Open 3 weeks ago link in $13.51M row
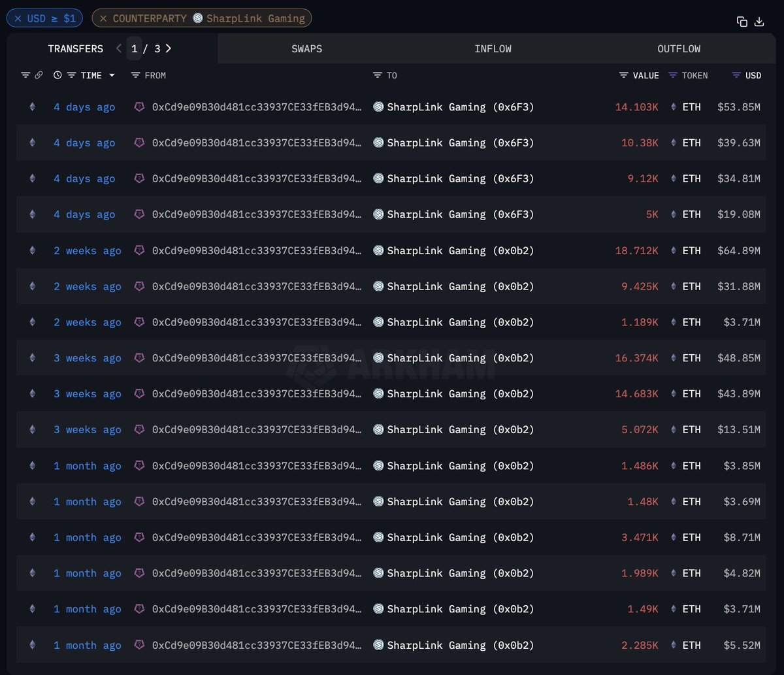 [x=88, y=430]
